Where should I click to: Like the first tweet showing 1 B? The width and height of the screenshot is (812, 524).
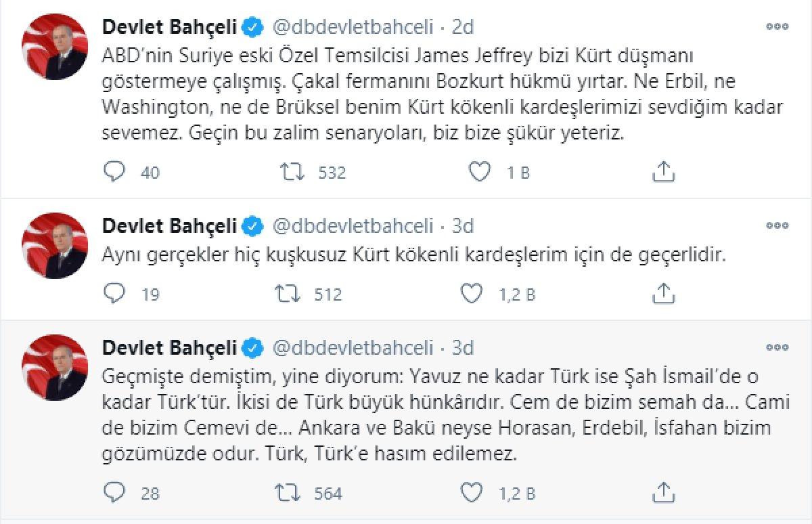point(480,172)
